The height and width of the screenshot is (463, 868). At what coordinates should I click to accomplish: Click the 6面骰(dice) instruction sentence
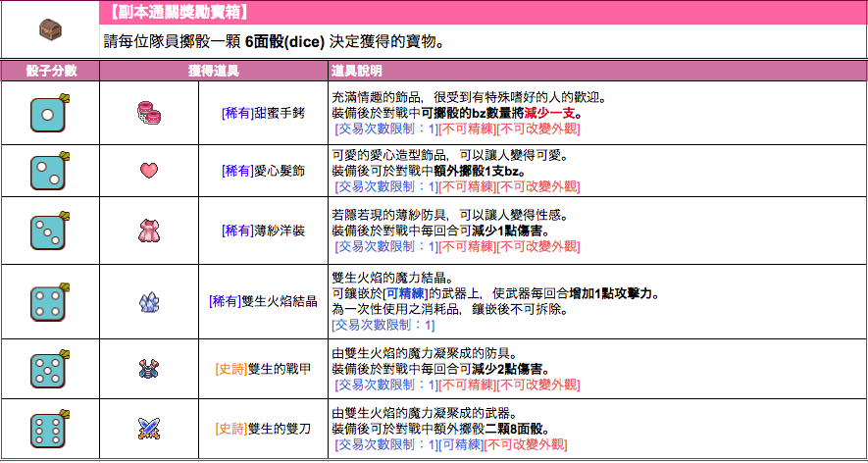click(x=274, y=42)
